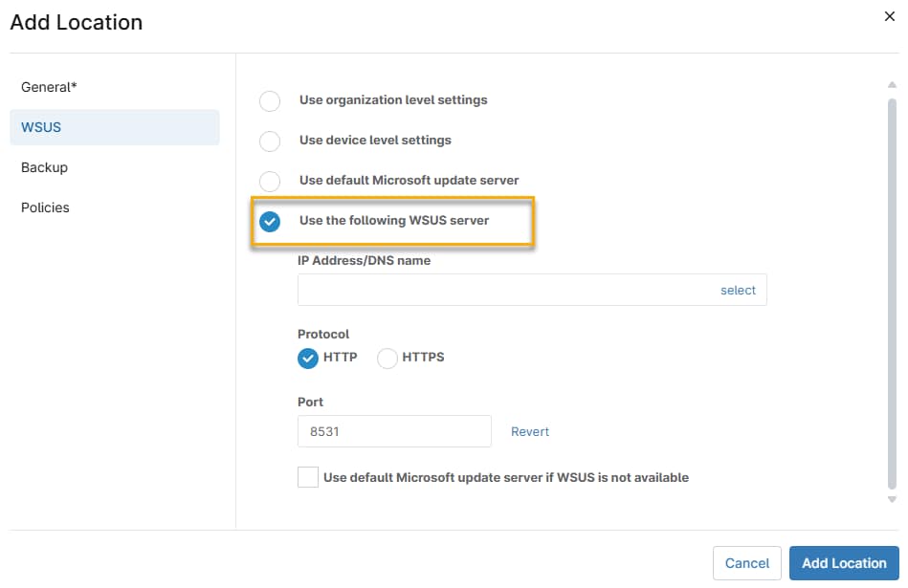Enable fallback to Microsoft update server

coord(307,476)
